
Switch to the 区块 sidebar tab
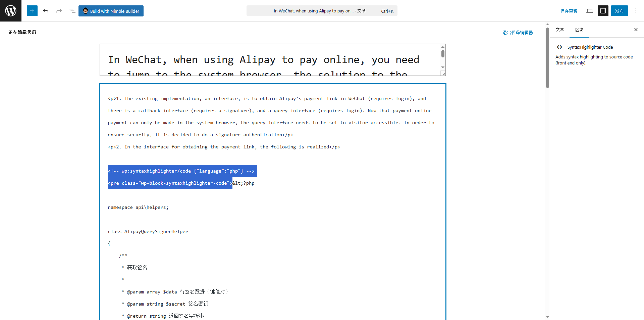[x=579, y=30]
